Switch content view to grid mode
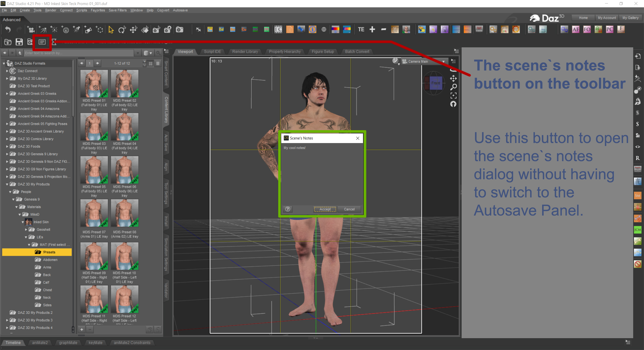 (x=151, y=63)
